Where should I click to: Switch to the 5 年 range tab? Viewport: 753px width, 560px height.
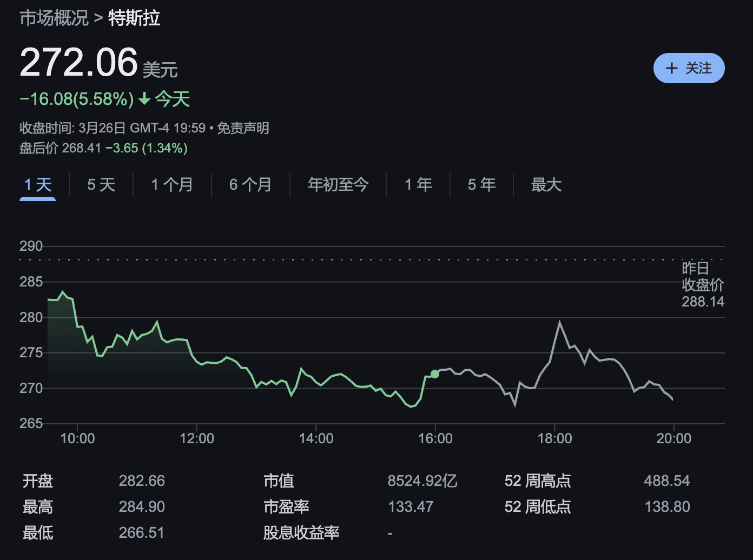(x=481, y=185)
